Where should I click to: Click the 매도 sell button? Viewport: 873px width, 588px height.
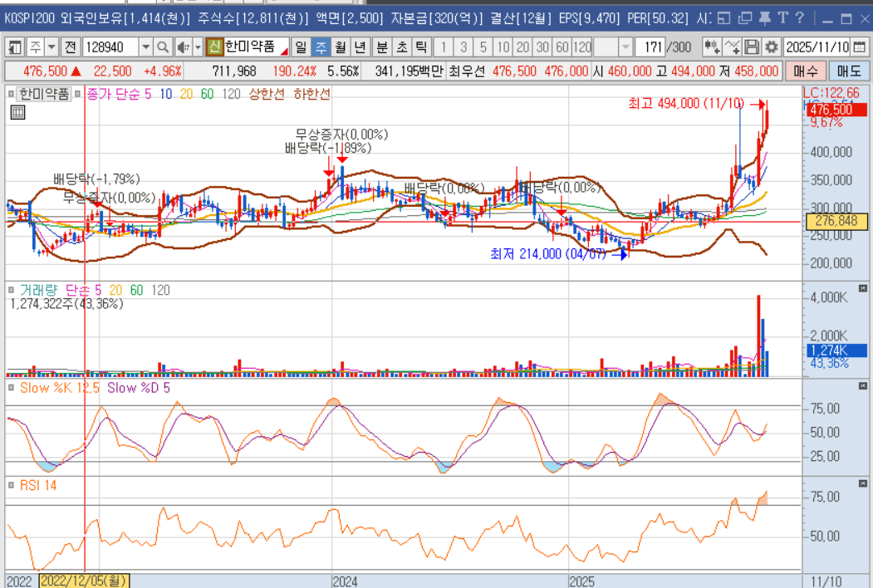(849, 71)
